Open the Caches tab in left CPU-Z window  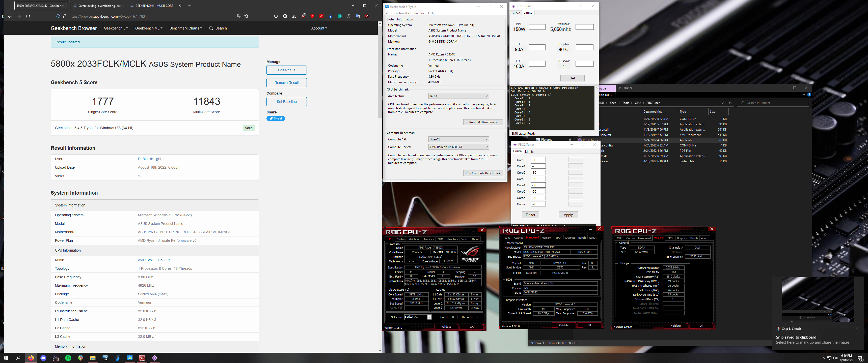pyautogui.click(x=401, y=239)
